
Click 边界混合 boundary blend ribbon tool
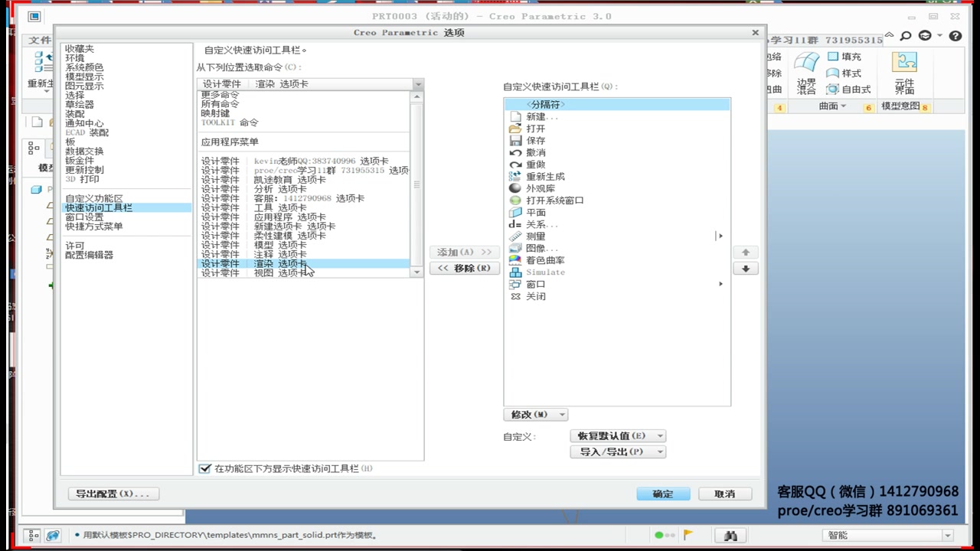pyautogui.click(x=806, y=73)
